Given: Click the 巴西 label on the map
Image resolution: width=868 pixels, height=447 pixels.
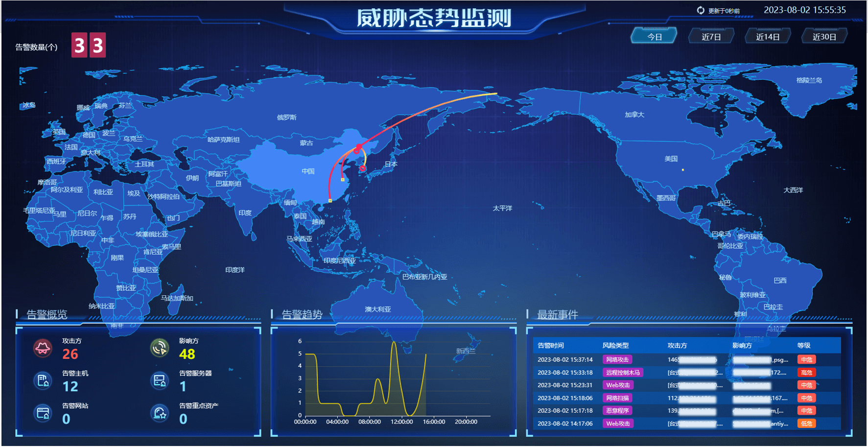Looking at the screenshot, I should click(x=780, y=281).
